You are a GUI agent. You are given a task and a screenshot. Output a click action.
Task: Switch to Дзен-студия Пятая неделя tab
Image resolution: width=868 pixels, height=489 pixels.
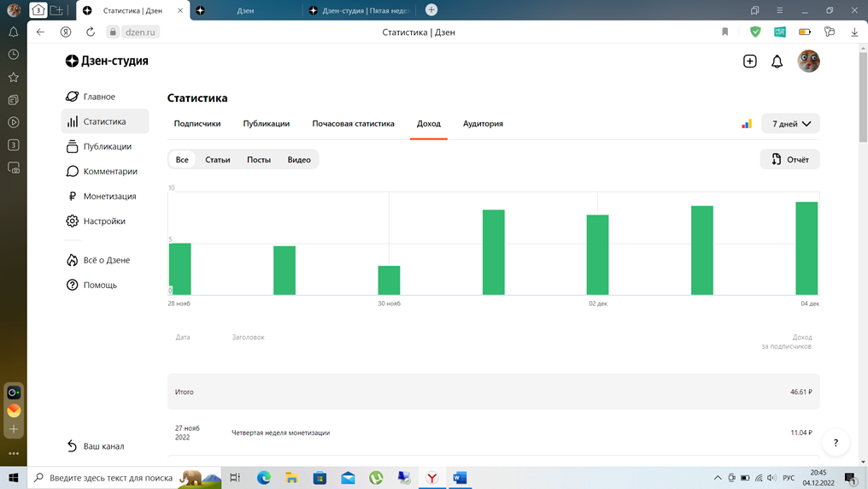point(361,10)
